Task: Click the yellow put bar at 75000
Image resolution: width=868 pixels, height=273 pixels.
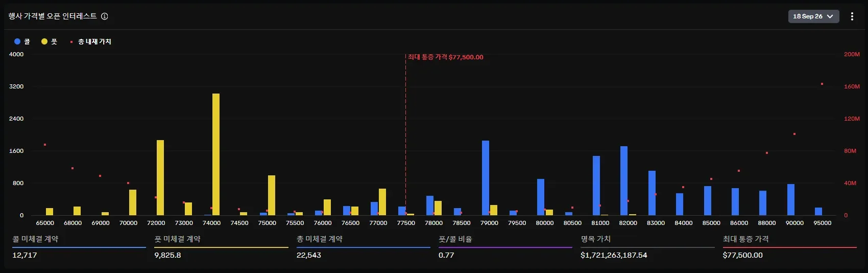Action: click(x=272, y=195)
